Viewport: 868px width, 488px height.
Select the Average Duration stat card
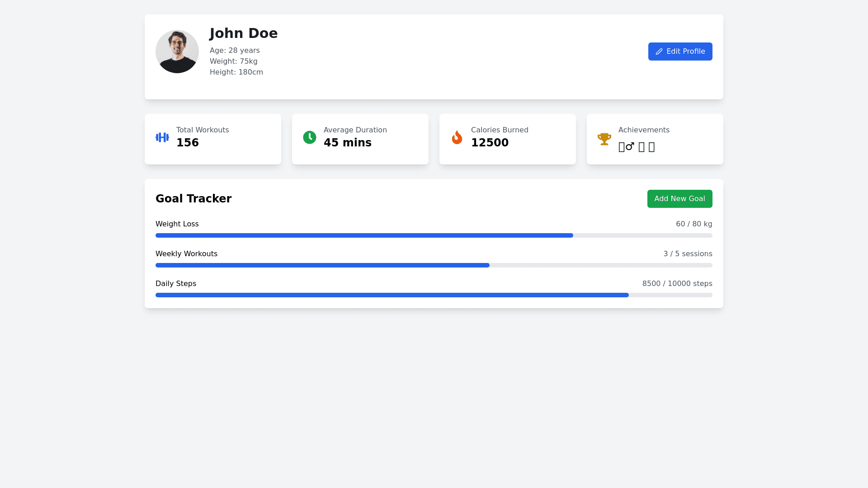click(360, 139)
